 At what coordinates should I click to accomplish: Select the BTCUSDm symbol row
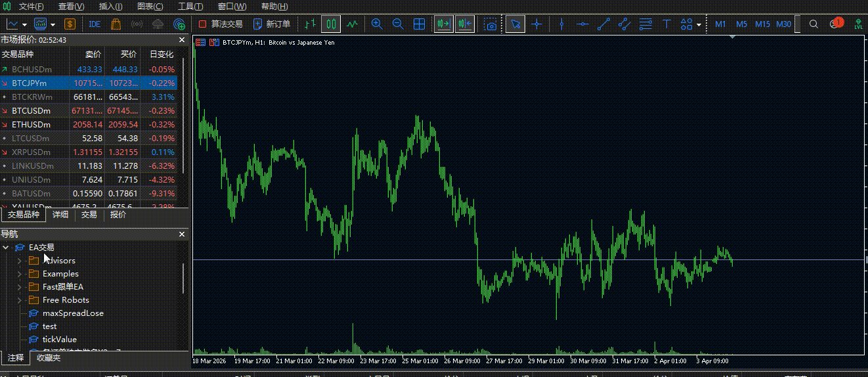tap(89, 111)
